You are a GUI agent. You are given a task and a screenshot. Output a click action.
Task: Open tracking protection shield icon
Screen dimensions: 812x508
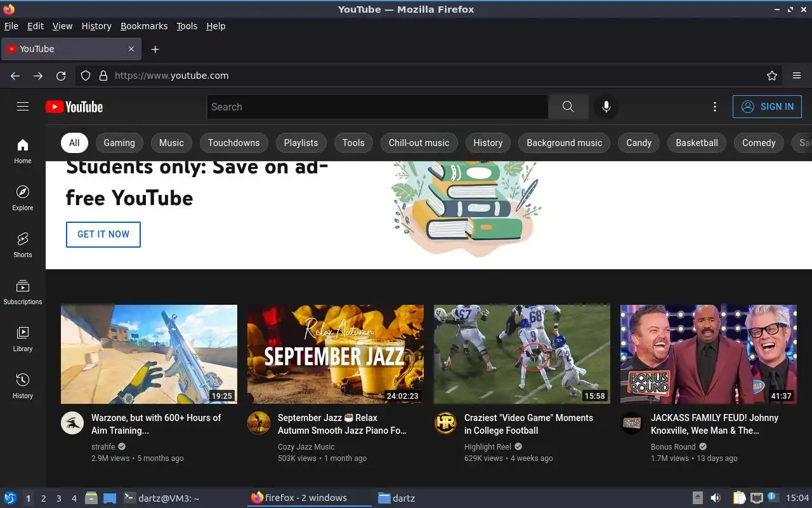coord(86,76)
